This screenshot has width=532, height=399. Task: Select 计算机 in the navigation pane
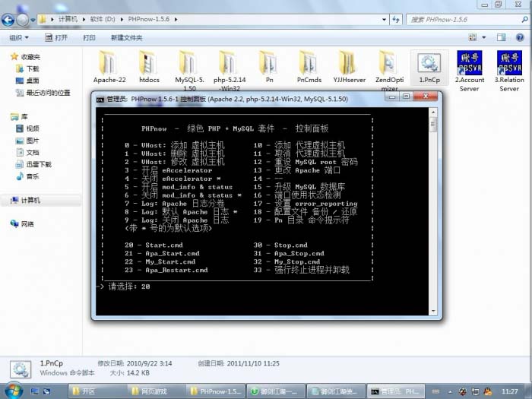click(x=30, y=200)
